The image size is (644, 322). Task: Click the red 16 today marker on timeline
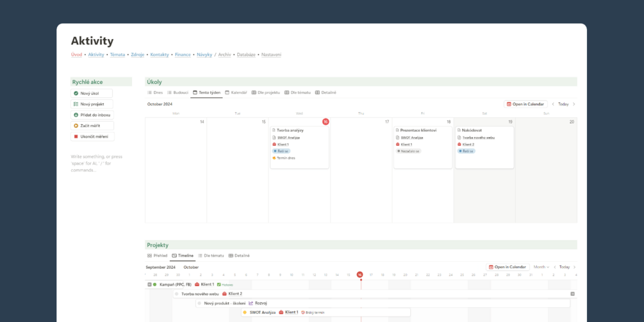coord(359,275)
